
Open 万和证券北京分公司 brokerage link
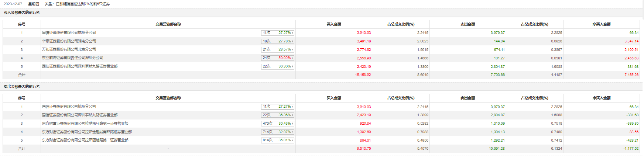coord(69,49)
